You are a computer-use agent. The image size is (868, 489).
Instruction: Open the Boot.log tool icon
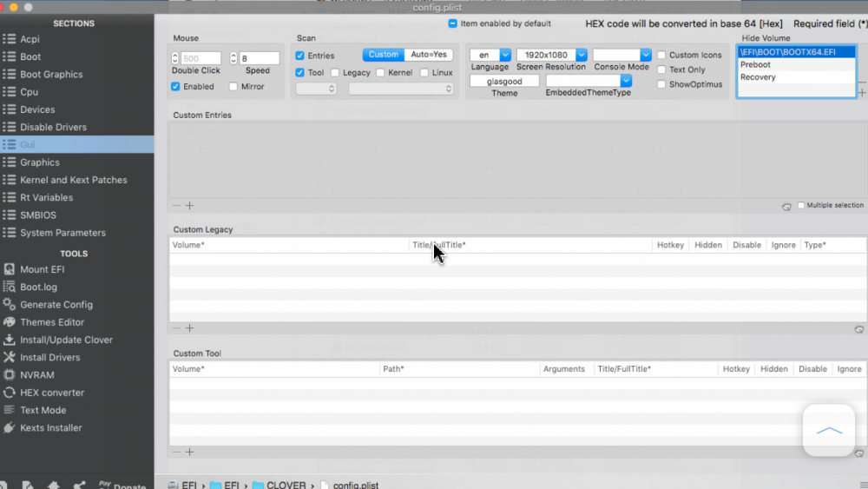coord(9,287)
